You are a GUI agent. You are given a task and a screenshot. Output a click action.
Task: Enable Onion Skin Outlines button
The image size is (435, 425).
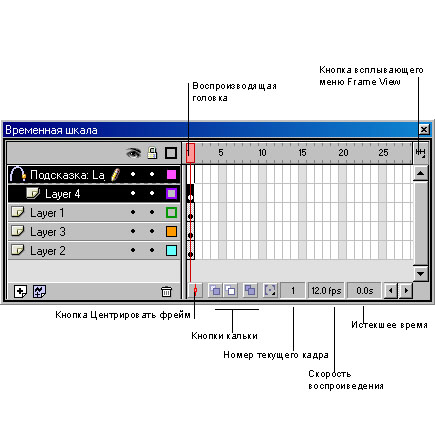(231, 291)
